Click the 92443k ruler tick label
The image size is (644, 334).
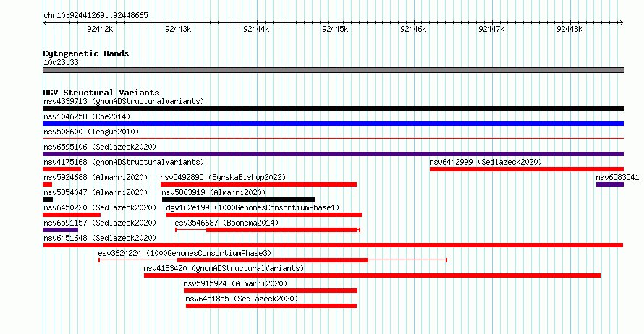178,29
